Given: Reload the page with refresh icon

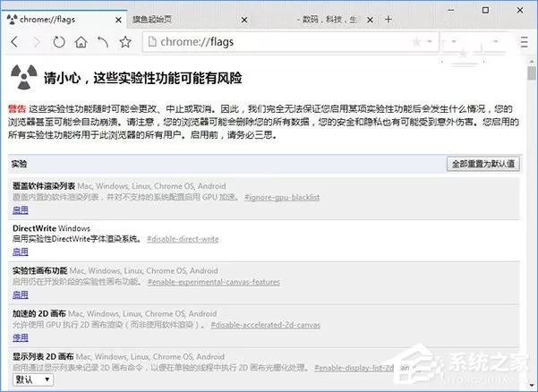Looking at the screenshot, I should (x=59, y=42).
